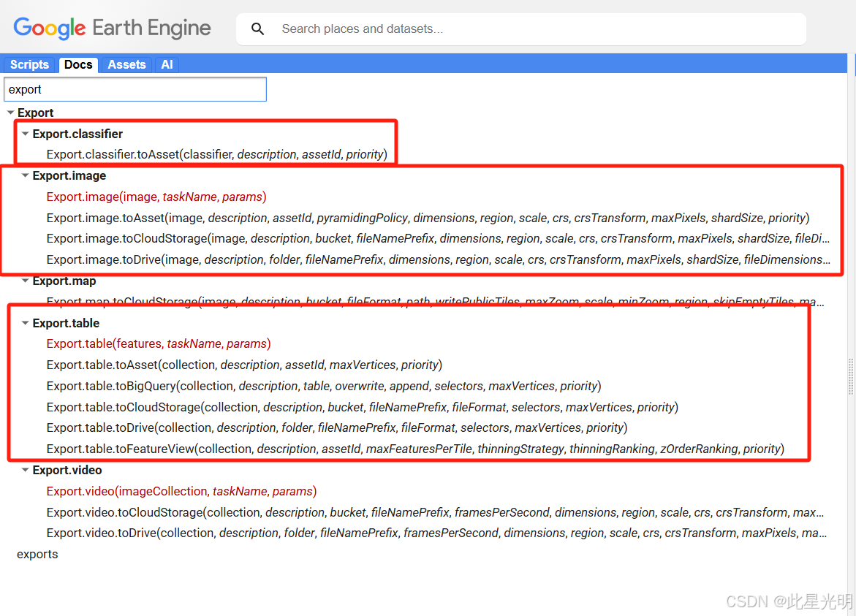856x616 pixels.
Task: Open Export.video.toCloudStorage documentation
Action: [435, 512]
